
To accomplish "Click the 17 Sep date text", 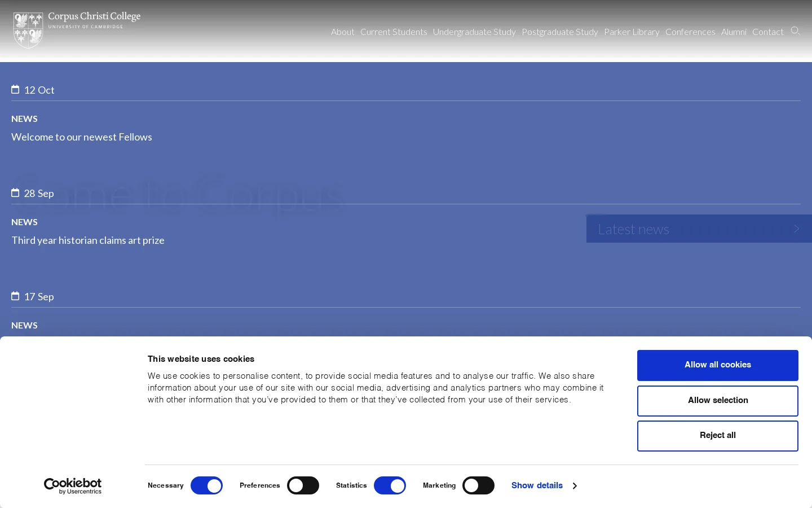I will click(39, 297).
